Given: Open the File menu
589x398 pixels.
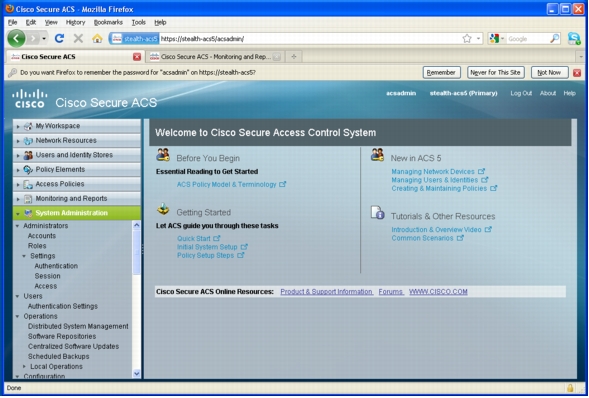Looking at the screenshot, I should (12, 22).
